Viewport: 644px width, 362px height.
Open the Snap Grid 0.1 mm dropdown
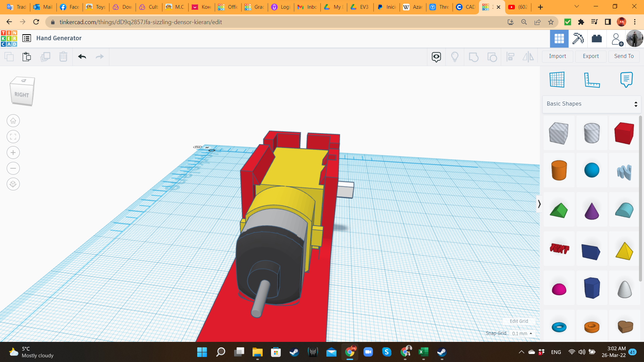pos(522,334)
